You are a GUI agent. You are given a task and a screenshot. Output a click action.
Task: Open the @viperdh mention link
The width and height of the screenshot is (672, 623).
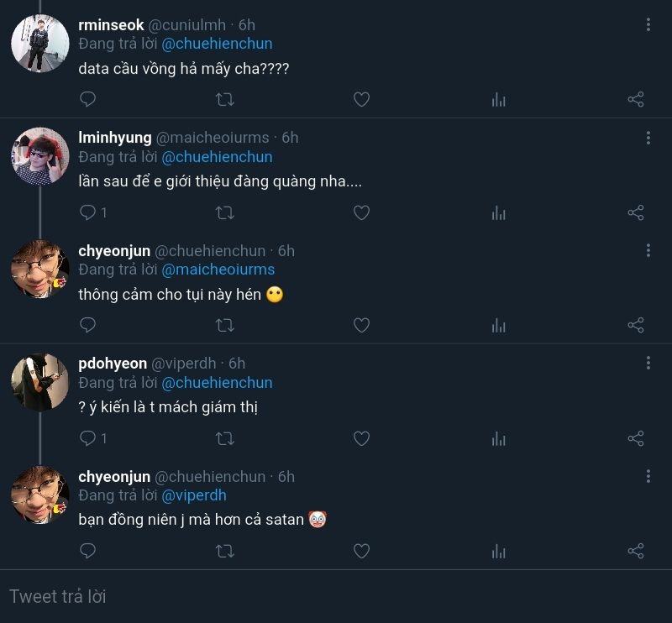[x=194, y=495]
